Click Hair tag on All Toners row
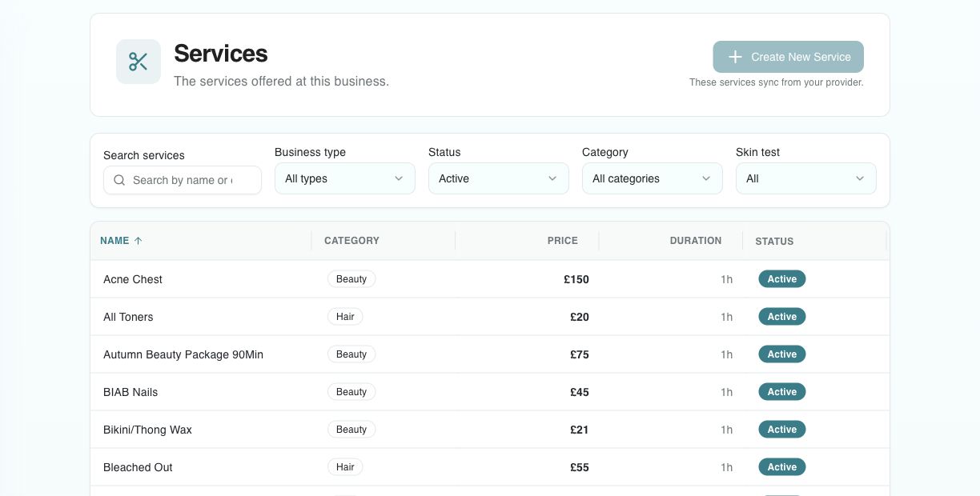The height and width of the screenshot is (496, 980). pos(345,317)
